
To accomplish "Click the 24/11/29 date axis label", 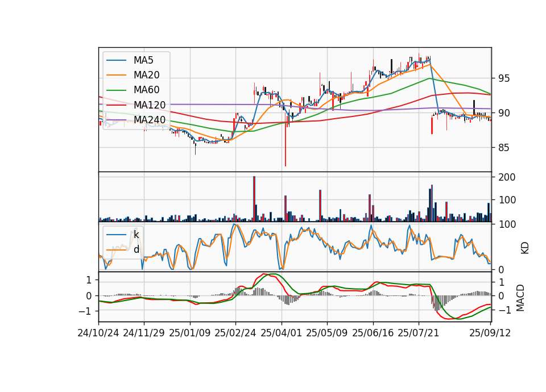I will [144, 333].
